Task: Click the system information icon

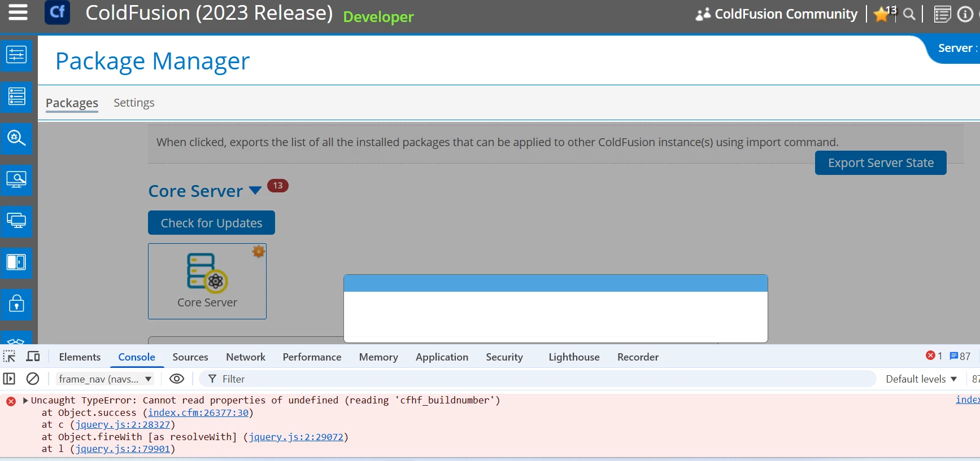Action: (965, 14)
